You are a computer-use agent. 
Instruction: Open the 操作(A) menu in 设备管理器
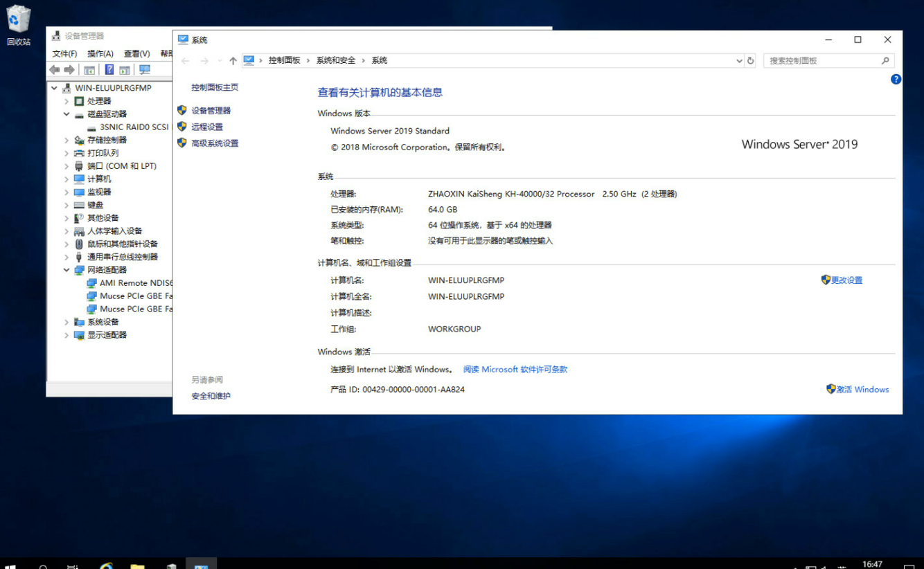click(100, 53)
